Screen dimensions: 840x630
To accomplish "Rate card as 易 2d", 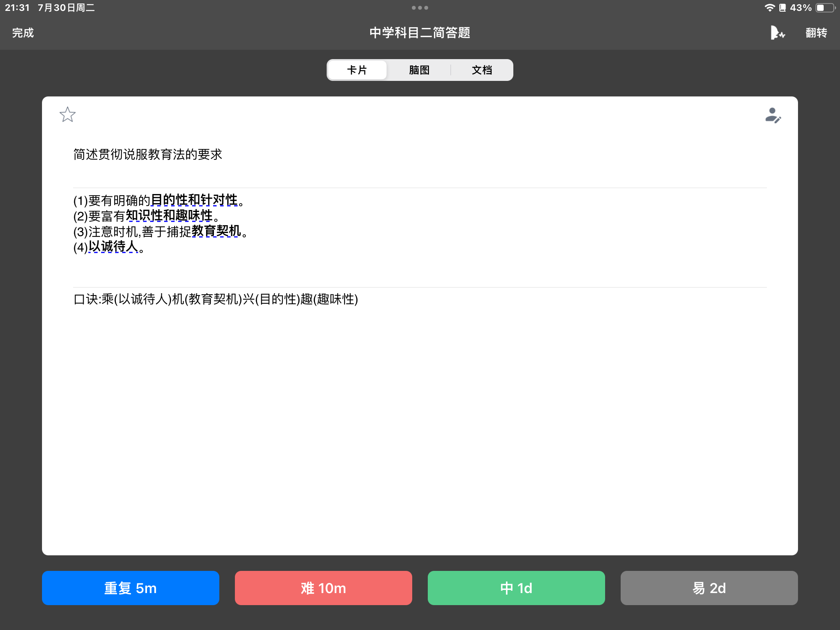I will (x=709, y=588).
